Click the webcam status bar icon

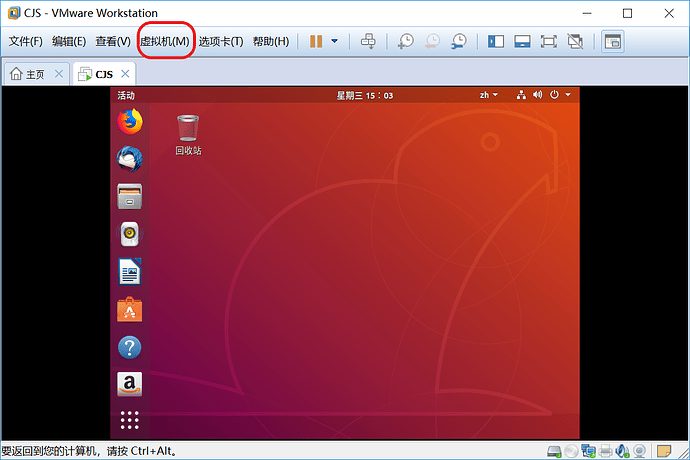coord(639,451)
